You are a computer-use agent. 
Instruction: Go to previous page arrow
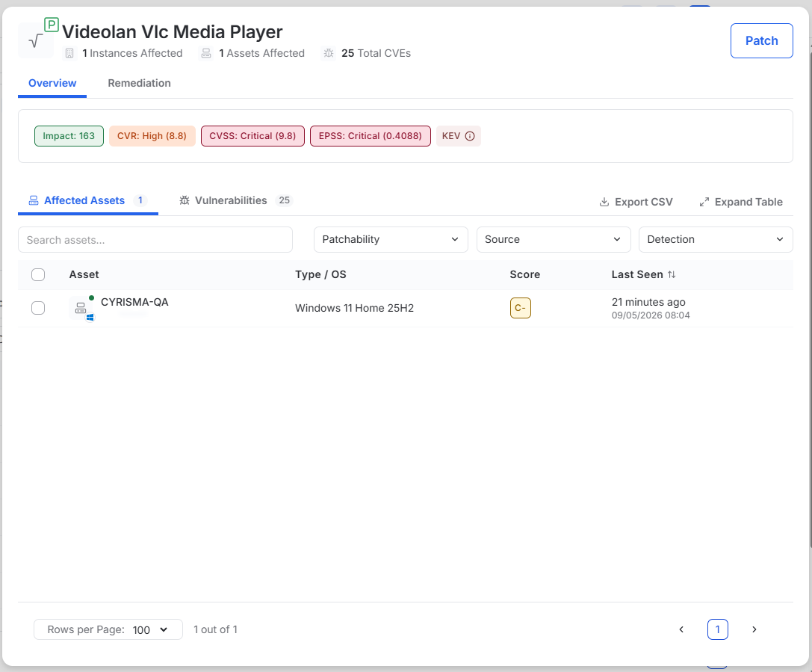pos(681,629)
